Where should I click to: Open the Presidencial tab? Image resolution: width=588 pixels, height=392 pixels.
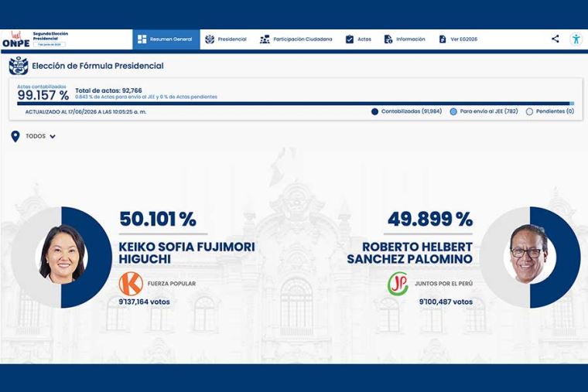coord(226,39)
